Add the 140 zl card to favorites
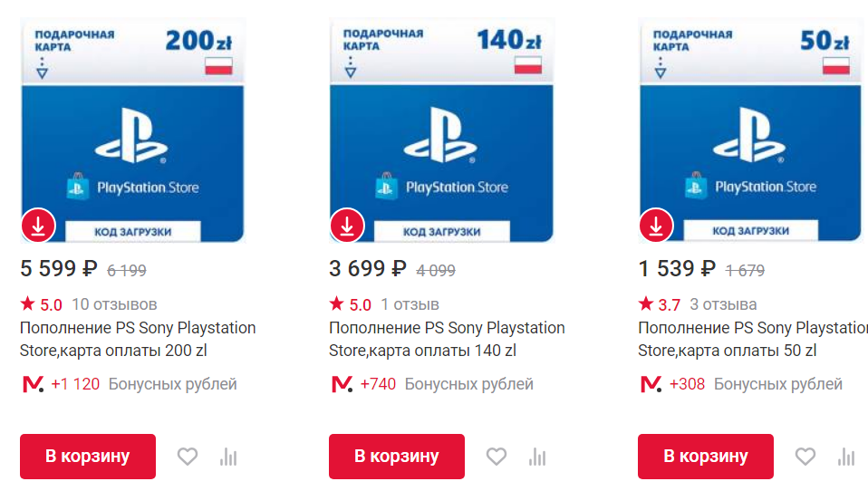The width and height of the screenshot is (868, 491). [x=496, y=457]
